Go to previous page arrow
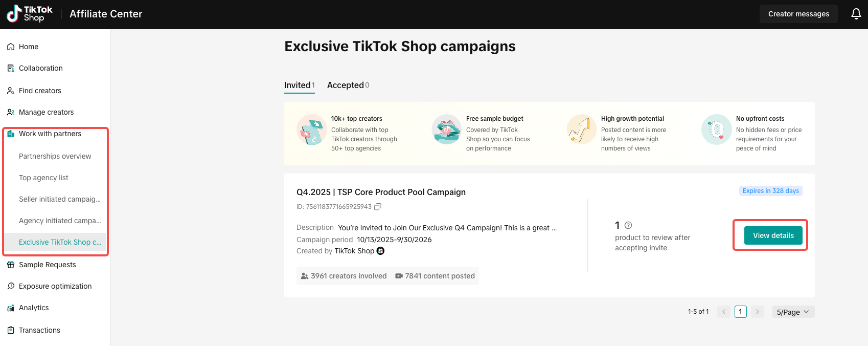This screenshot has height=346, width=868. (724, 312)
